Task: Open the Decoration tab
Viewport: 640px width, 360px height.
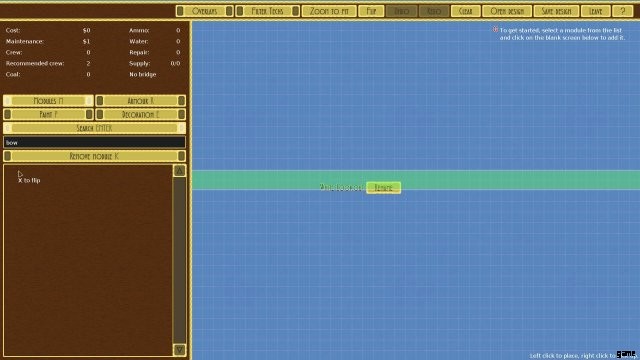Action: (x=140, y=114)
